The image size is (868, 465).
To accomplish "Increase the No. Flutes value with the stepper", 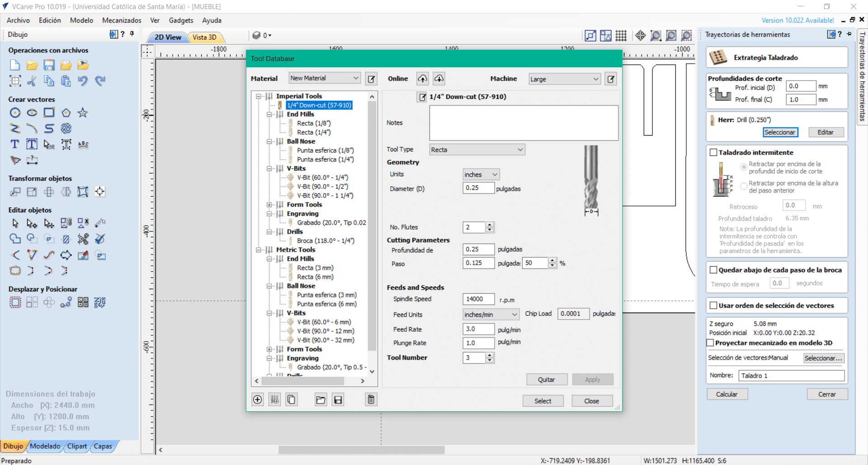I will tap(490, 225).
